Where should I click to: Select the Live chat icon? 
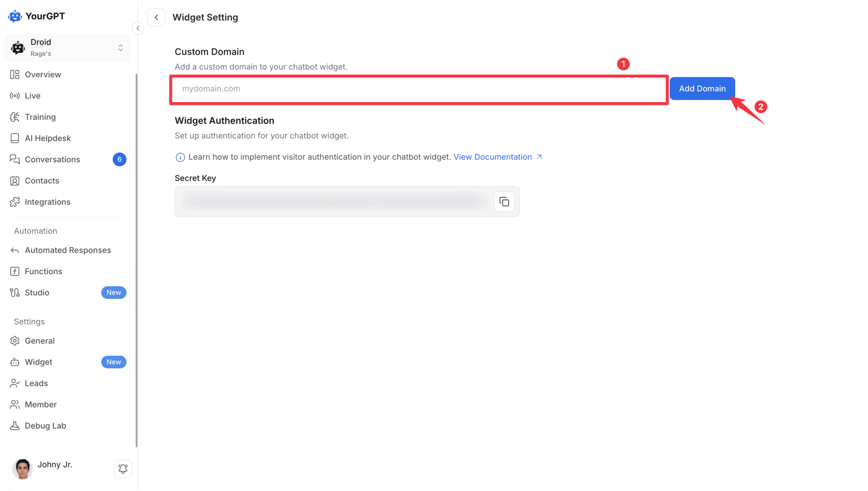click(15, 96)
